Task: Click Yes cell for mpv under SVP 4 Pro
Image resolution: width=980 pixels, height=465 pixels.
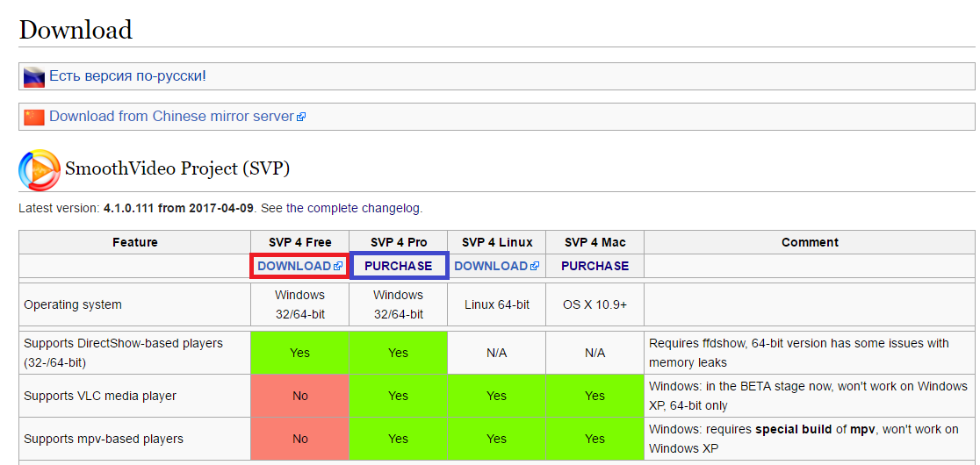Action: (398, 439)
